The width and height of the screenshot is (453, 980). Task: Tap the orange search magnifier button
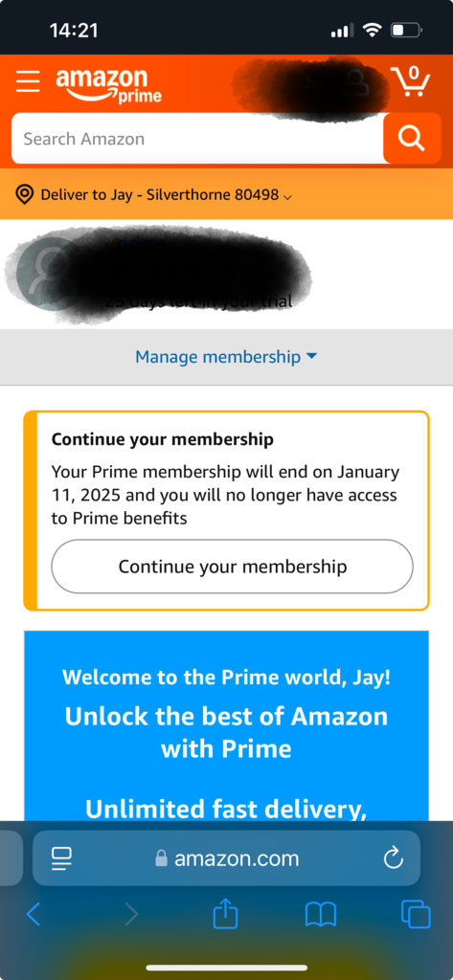click(x=412, y=139)
